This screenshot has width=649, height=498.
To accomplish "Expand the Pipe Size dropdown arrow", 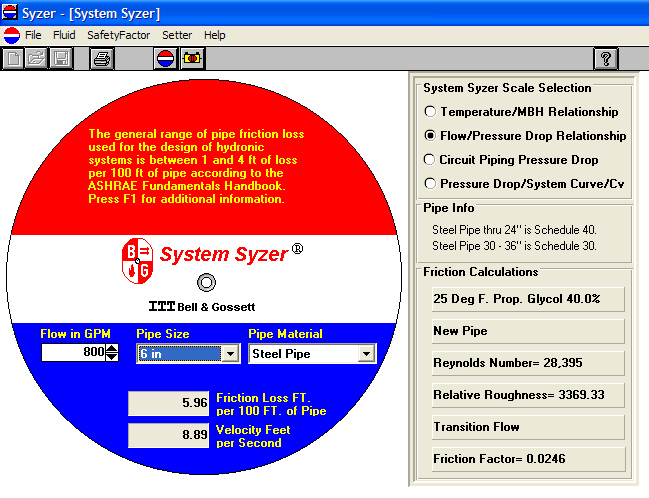I will [231, 354].
